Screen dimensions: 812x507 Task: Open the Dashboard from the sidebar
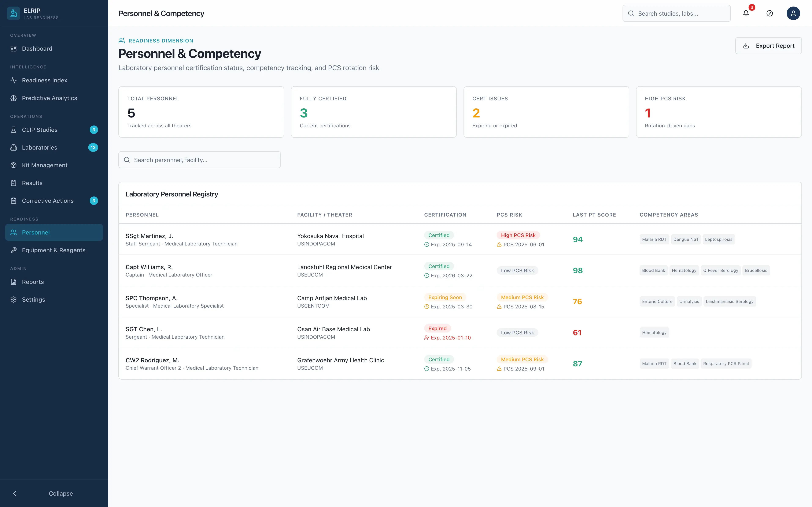(x=37, y=49)
